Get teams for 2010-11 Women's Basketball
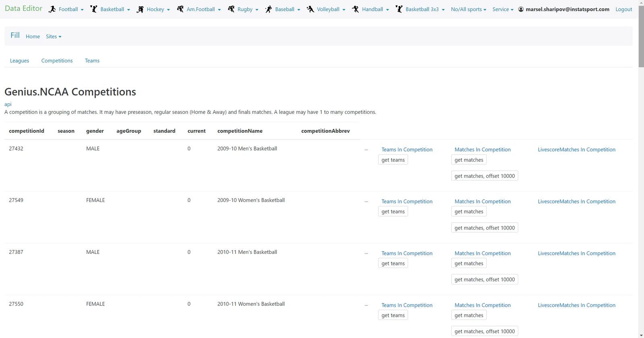644x338 pixels. 393,315
